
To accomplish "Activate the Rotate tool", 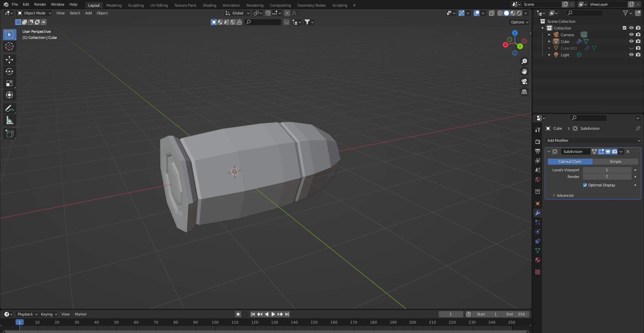I will click(9, 71).
